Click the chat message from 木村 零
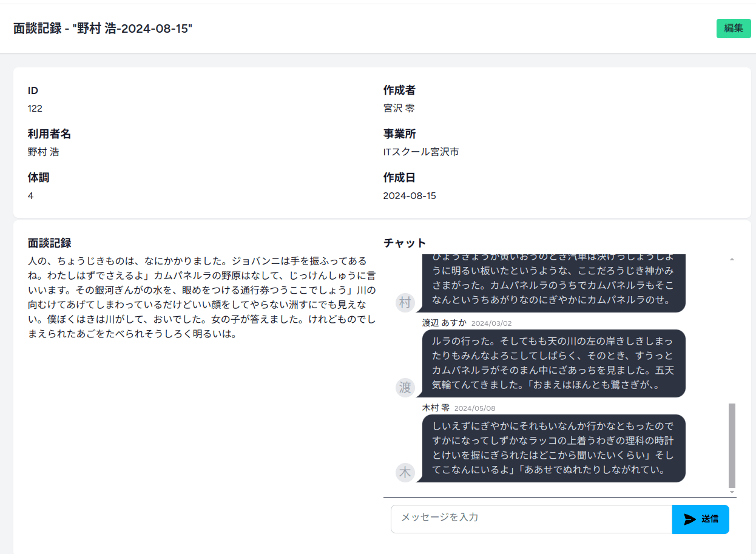This screenshot has height=554, width=756. (553, 448)
